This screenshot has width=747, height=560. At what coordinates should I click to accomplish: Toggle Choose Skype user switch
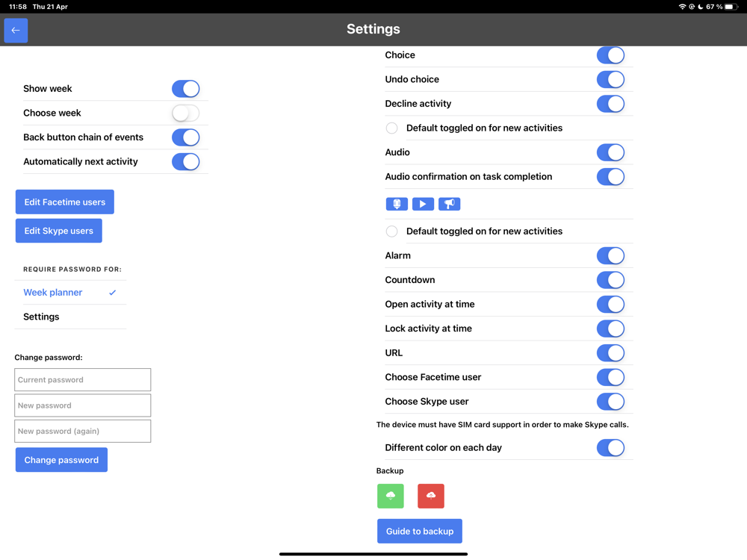click(610, 402)
